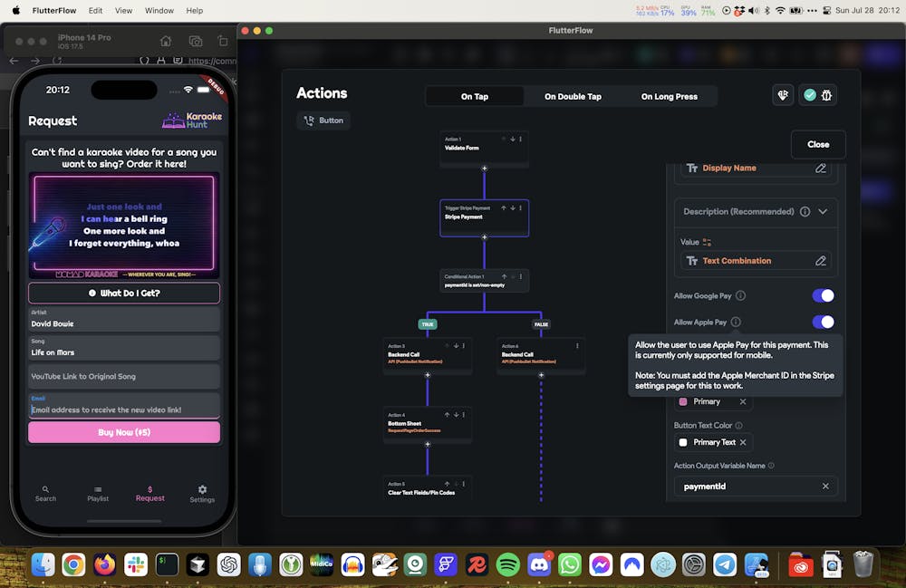This screenshot has height=588, width=906.
Task: Open the Help menu
Action: pyautogui.click(x=194, y=10)
